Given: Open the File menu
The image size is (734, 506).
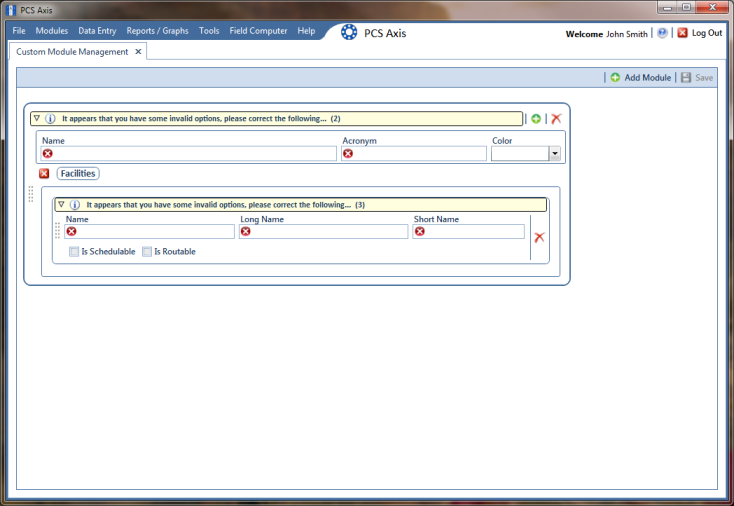Looking at the screenshot, I should [19, 31].
